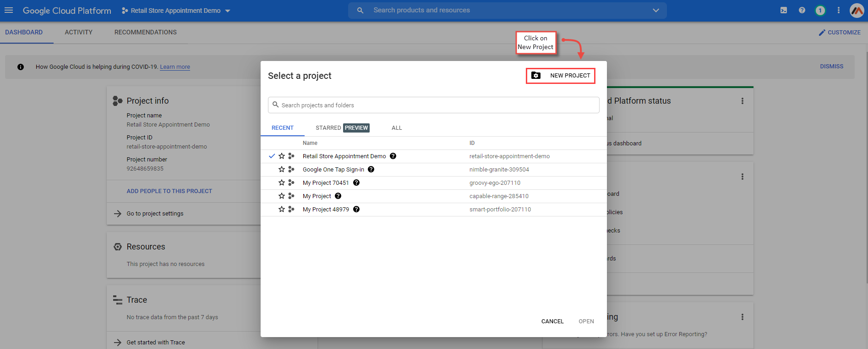Open the Dashboard tab
Viewport: 868px width, 349px height.
point(24,33)
